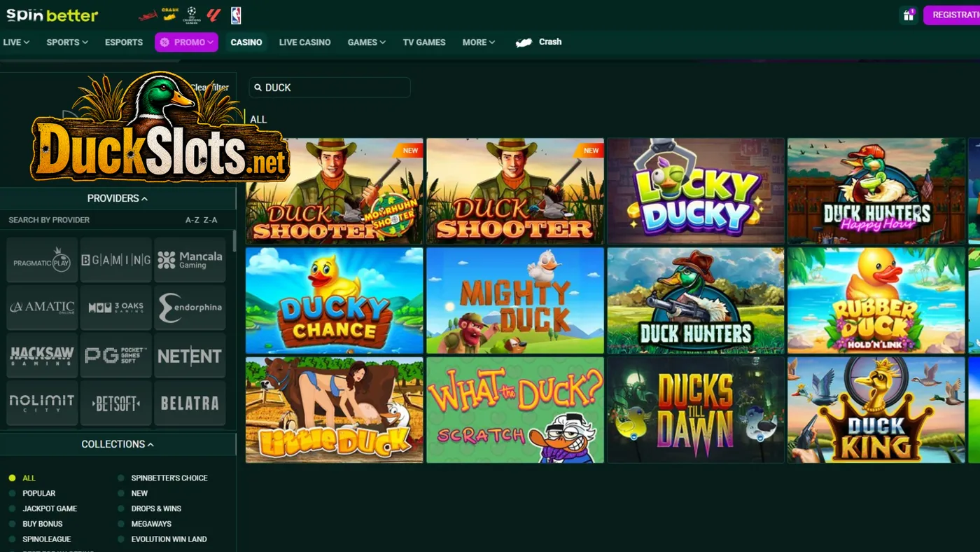Filter by Mancala Gaming provider logo
This screenshot has height=552, width=980.
pos(190,260)
